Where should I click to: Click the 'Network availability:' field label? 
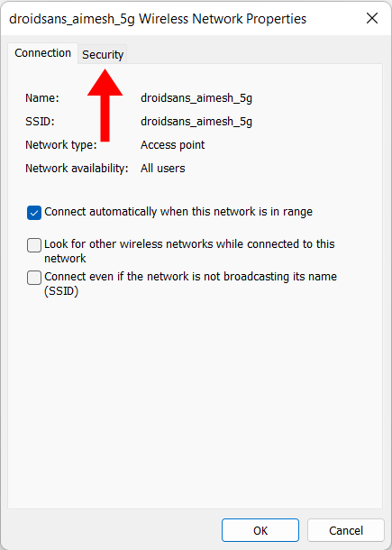[x=77, y=169]
